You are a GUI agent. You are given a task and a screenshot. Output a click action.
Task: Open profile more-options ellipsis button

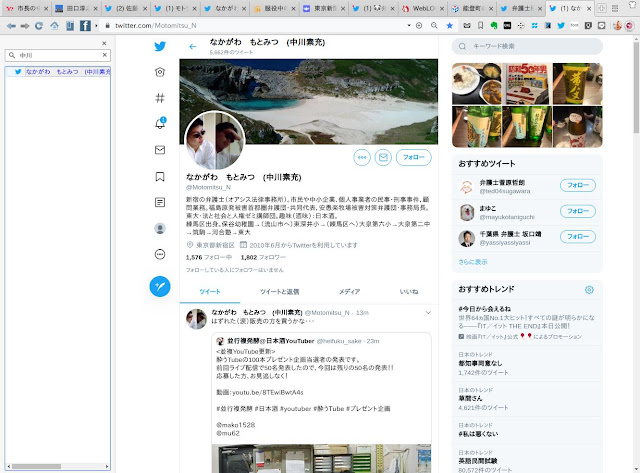pyautogui.click(x=362, y=158)
